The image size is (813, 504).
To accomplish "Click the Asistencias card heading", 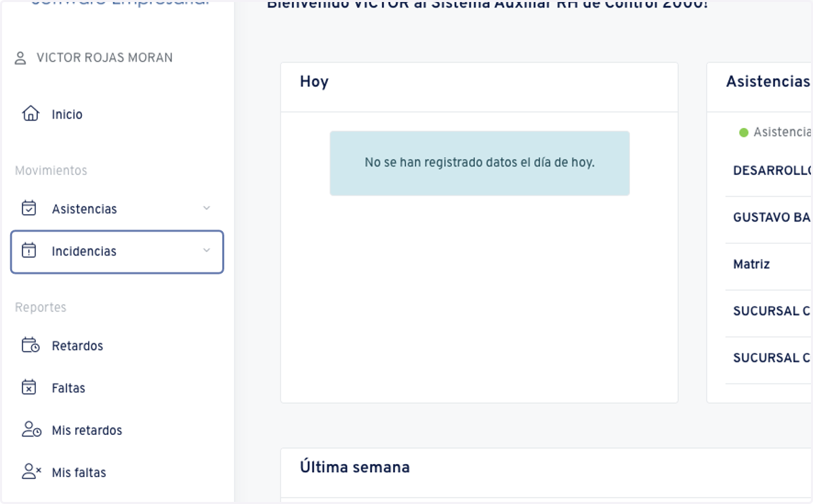I will pyautogui.click(x=768, y=82).
